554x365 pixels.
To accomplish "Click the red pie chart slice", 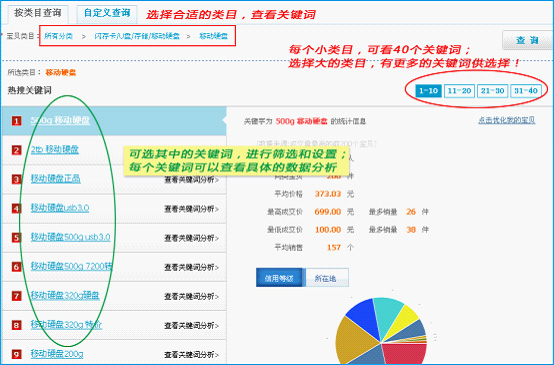I will [x=406, y=354].
